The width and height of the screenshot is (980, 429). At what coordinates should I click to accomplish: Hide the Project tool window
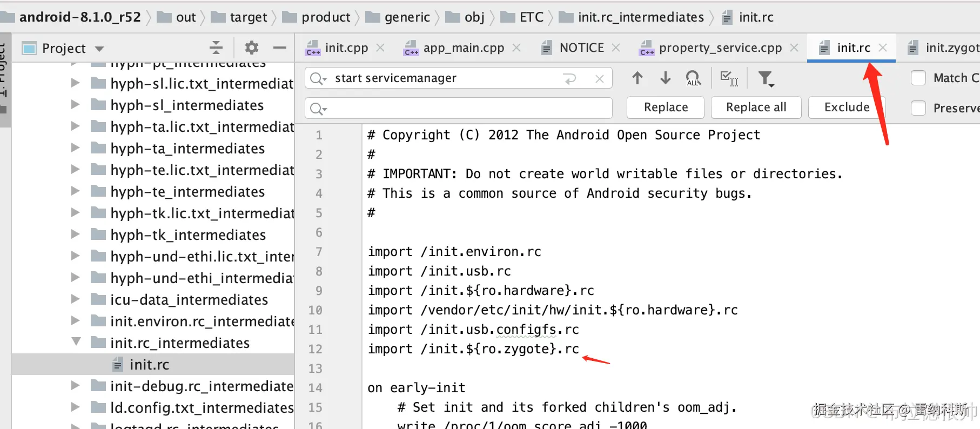point(280,48)
